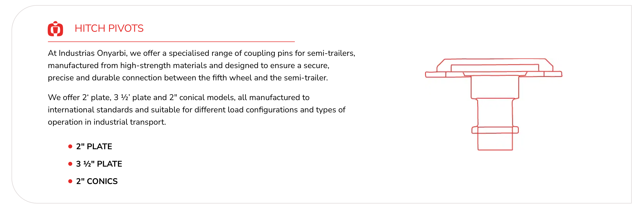Select the HITCH PIVOTS heading
644x215 pixels.
point(109,28)
